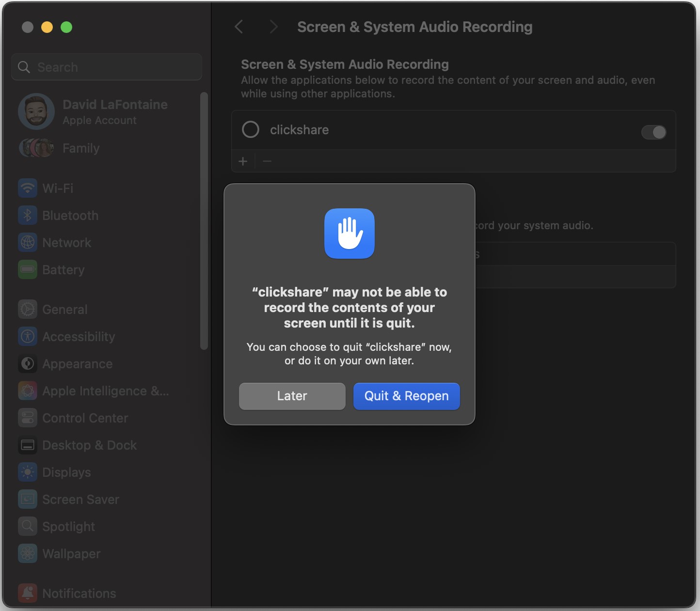Click into the Search field
The height and width of the screenshot is (611, 700).
[x=107, y=67]
